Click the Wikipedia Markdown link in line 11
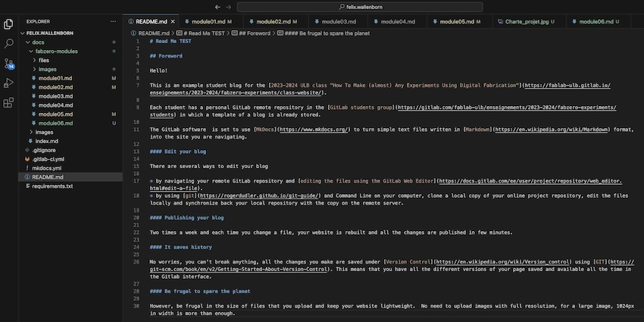 (551, 130)
